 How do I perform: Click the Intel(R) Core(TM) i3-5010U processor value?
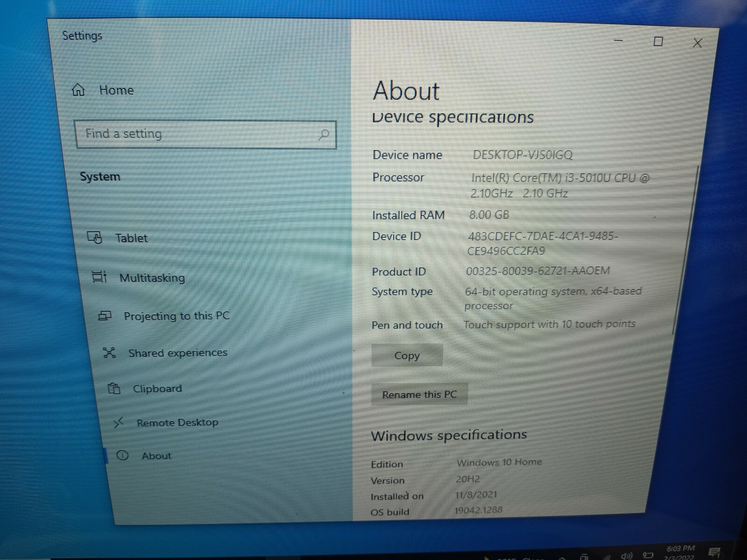click(560, 185)
